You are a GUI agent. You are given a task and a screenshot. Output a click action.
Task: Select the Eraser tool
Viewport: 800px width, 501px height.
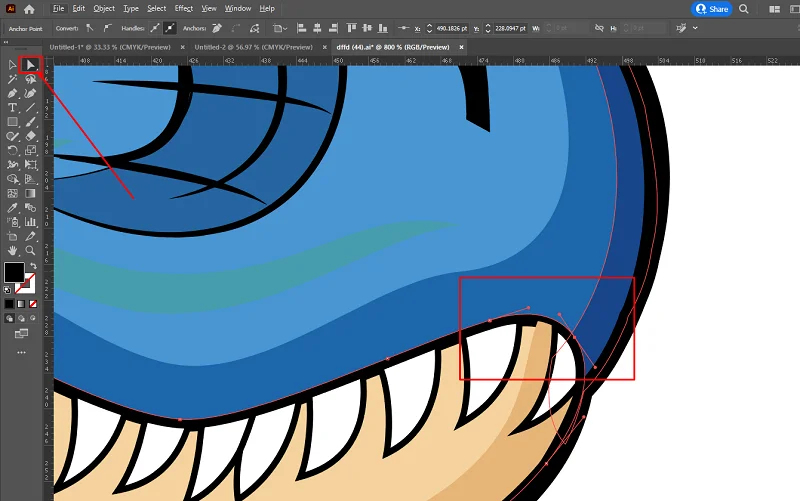click(31, 136)
